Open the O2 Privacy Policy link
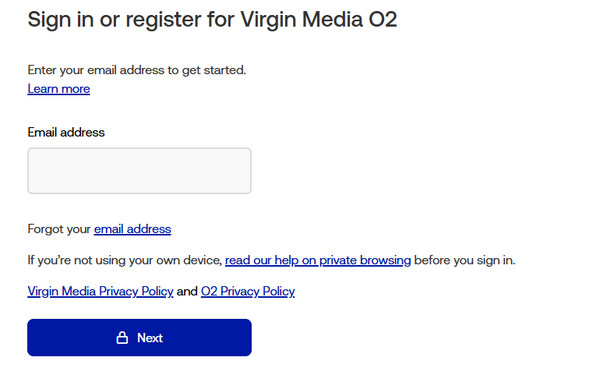 pyautogui.click(x=248, y=292)
